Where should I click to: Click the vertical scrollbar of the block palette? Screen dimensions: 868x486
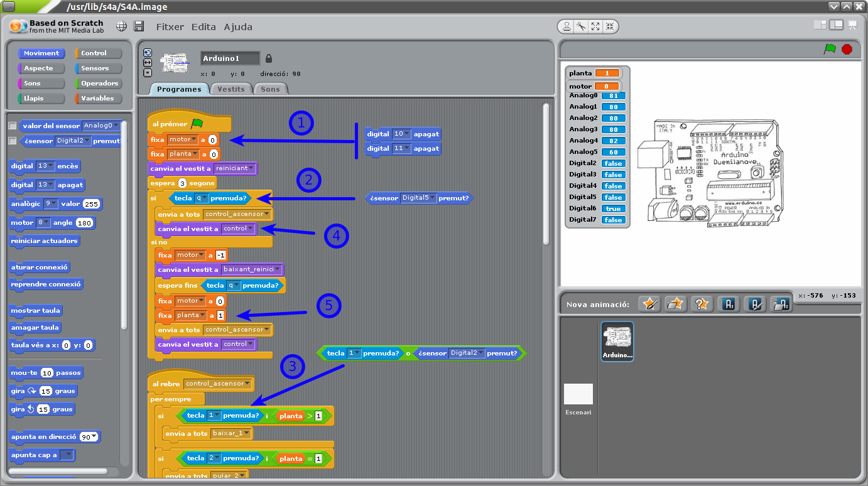pos(124,224)
